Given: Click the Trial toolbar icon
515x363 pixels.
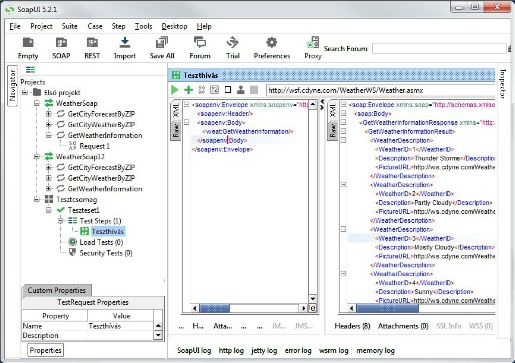Looking at the screenshot, I should 233,48.
